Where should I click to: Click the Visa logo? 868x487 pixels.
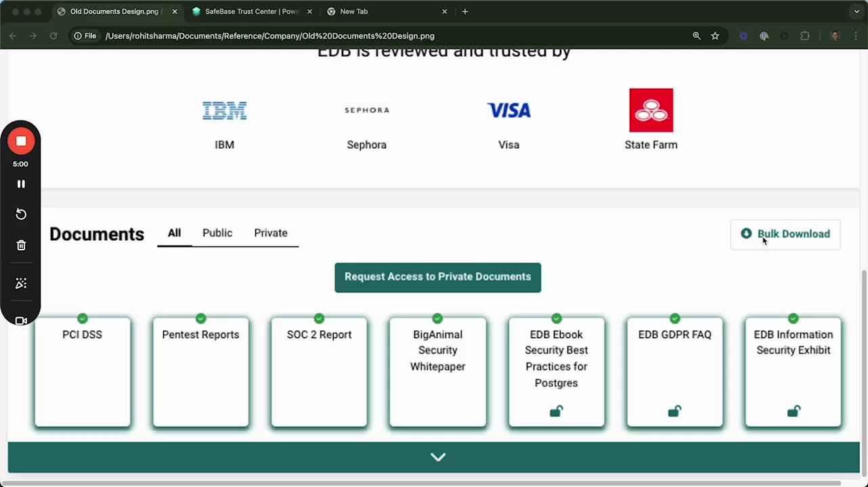509,110
